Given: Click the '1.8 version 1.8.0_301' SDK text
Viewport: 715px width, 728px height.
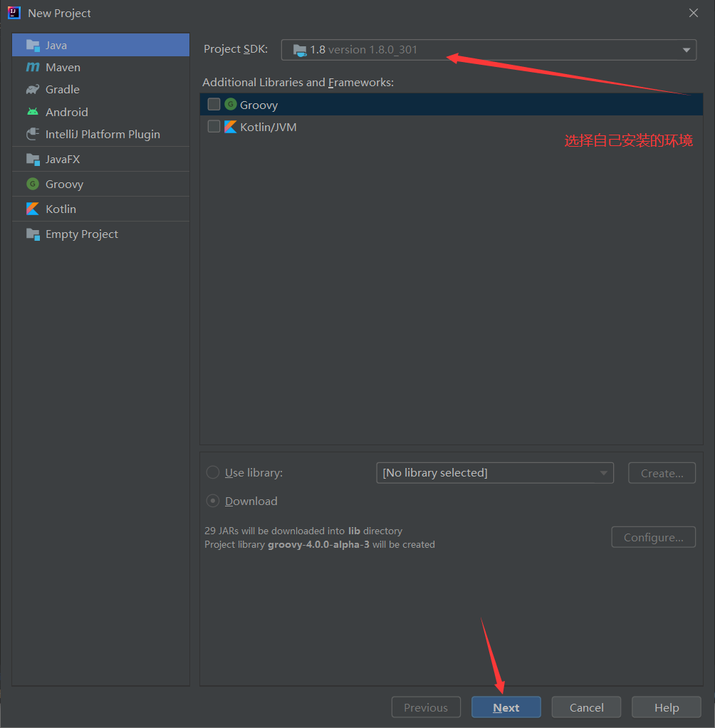Looking at the screenshot, I should (x=363, y=50).
